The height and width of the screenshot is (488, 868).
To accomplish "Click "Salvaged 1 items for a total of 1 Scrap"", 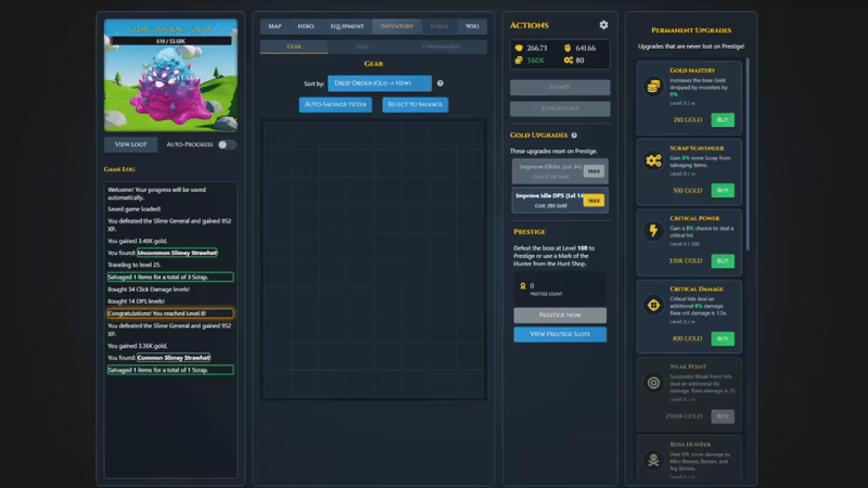I will [171, 369].
